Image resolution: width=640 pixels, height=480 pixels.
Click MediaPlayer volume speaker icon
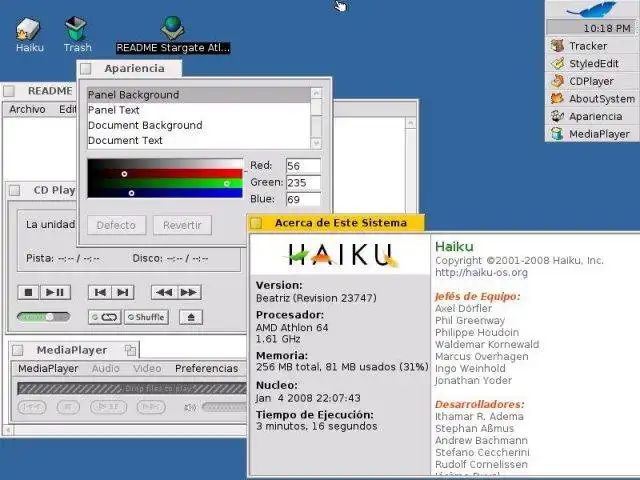coord(190,407)
